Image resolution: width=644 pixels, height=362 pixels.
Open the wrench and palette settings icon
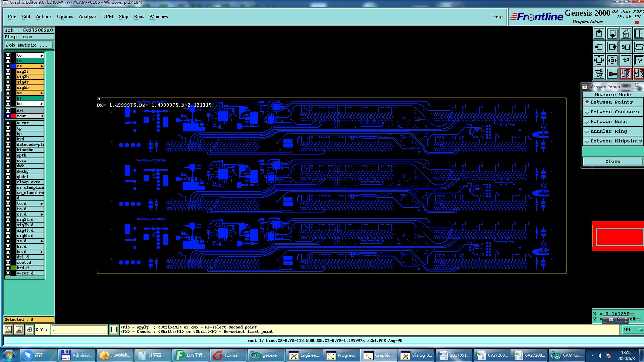point(599,74)
